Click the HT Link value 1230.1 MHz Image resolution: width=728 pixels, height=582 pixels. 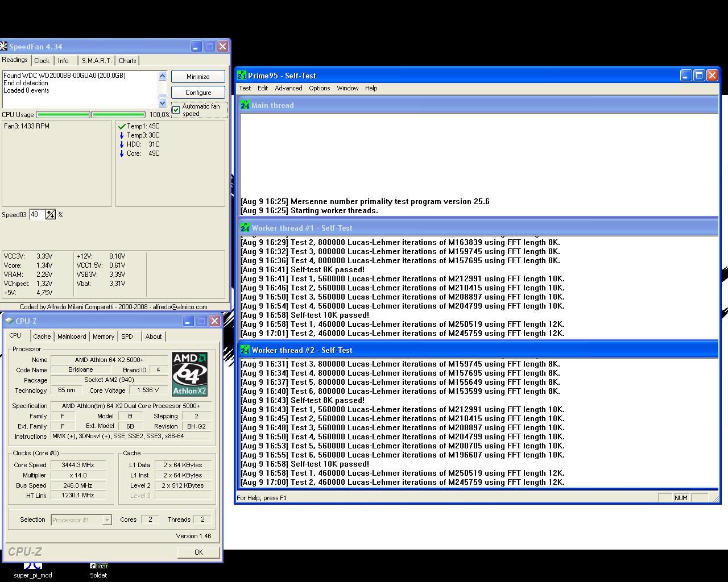click(x=78, y=495)
